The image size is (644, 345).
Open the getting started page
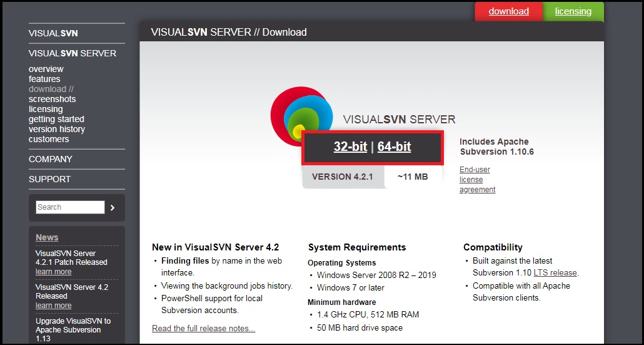click(x=56, y=119)
